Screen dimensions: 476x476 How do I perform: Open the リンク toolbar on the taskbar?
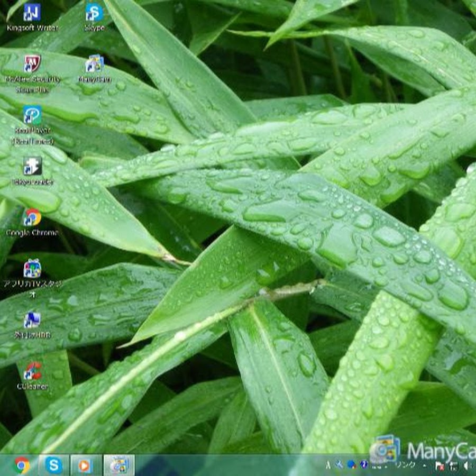pyautogui.click(x=405, y=464)
